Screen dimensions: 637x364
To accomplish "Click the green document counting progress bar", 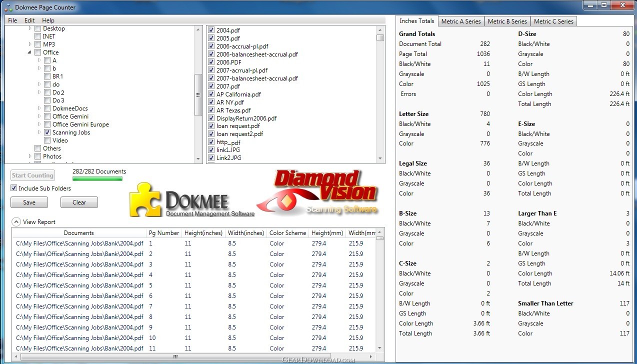I will 97,178.
